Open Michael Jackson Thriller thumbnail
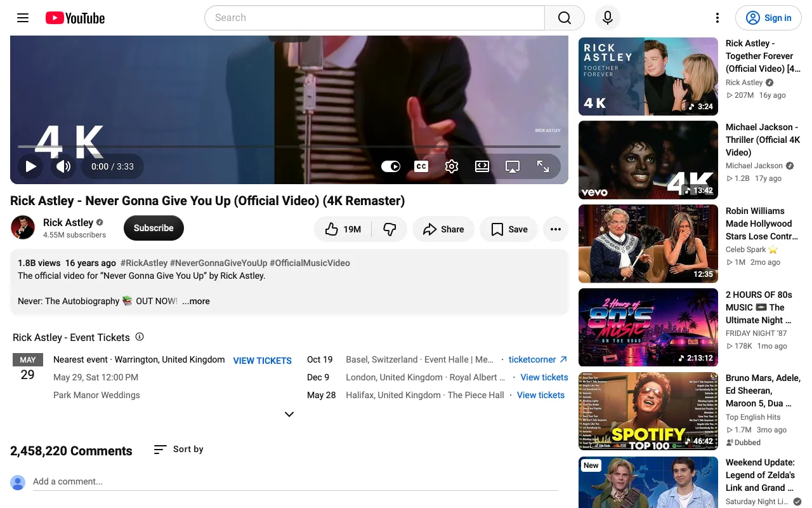This screenshot has width=812, height=508. point(648,160)
